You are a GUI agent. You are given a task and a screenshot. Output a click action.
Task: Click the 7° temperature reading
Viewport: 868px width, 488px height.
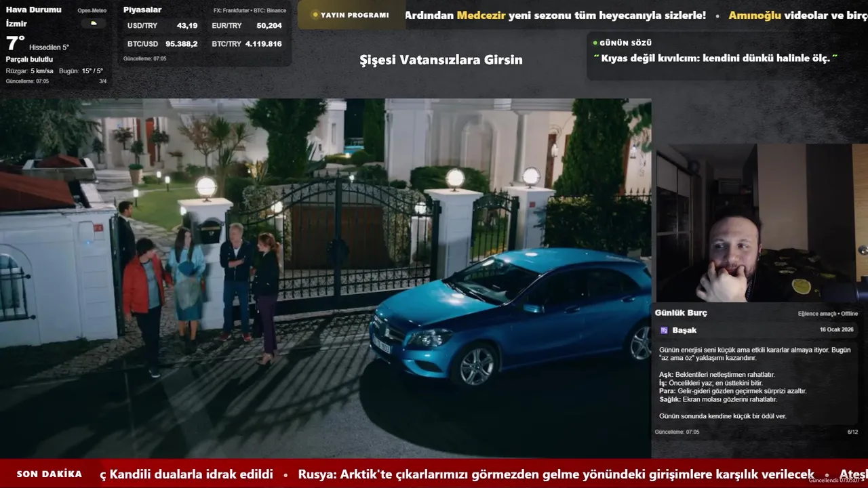point(15,43)
